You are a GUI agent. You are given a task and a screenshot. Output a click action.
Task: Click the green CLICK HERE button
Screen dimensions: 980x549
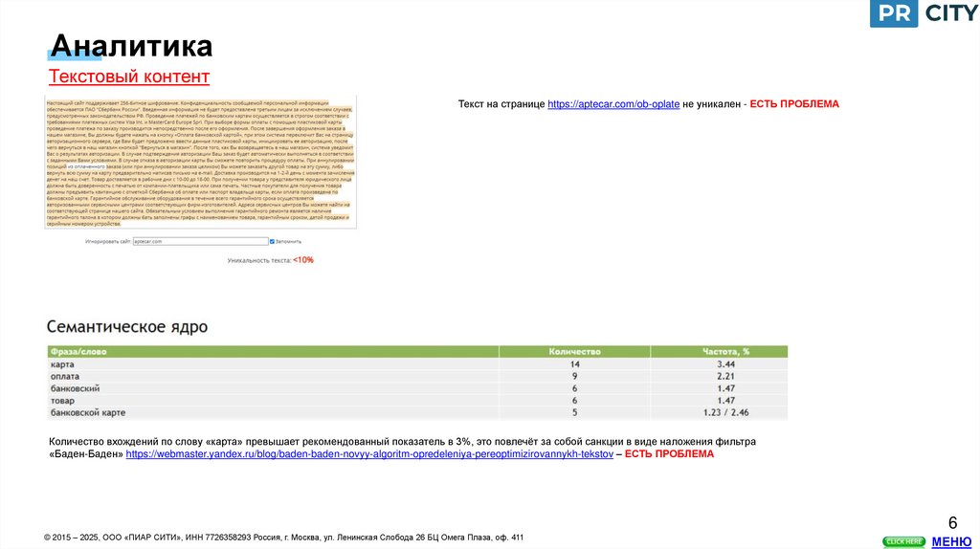point(903,541)
